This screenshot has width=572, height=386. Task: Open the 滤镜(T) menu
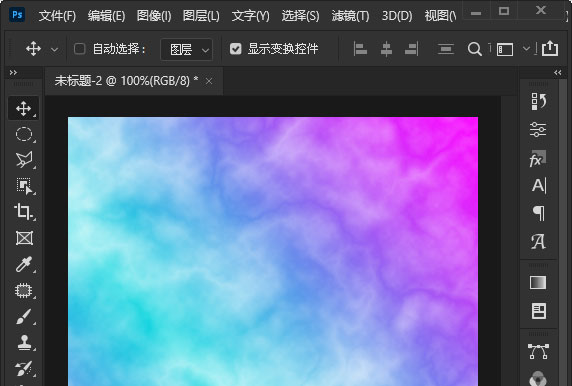[350, 16]
